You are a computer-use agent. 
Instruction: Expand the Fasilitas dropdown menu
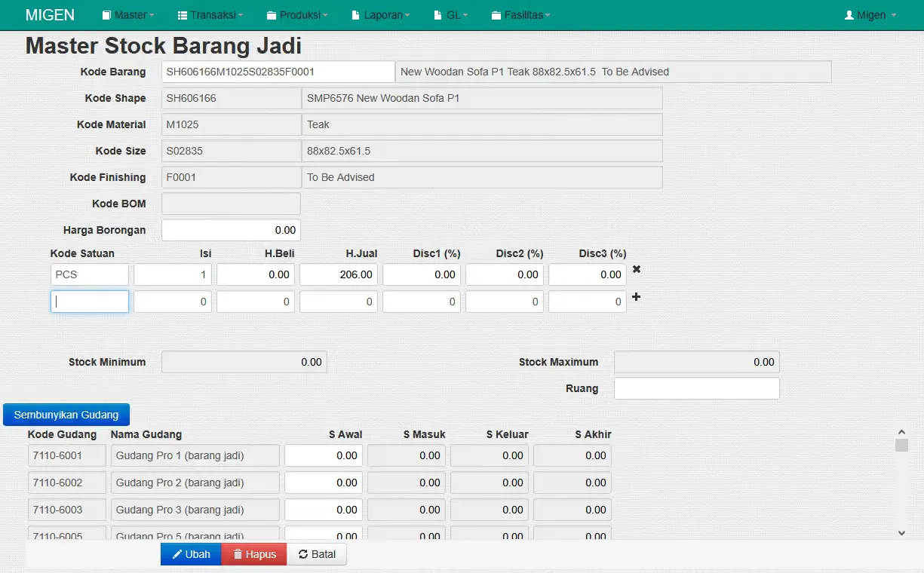(520, 15)
